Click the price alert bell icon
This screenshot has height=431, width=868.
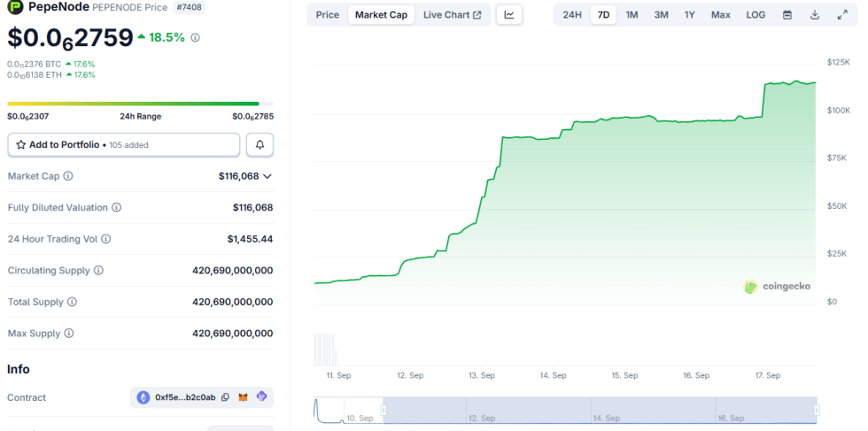260,144
